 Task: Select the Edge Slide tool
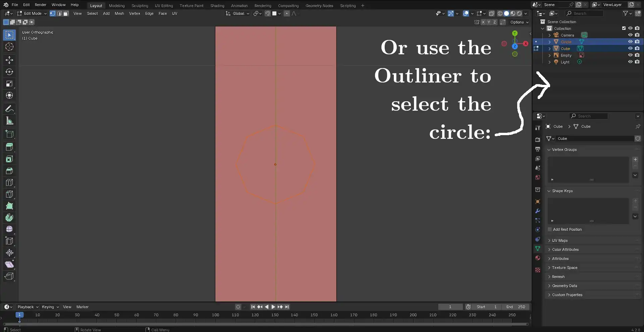click(x=9, y=241)
